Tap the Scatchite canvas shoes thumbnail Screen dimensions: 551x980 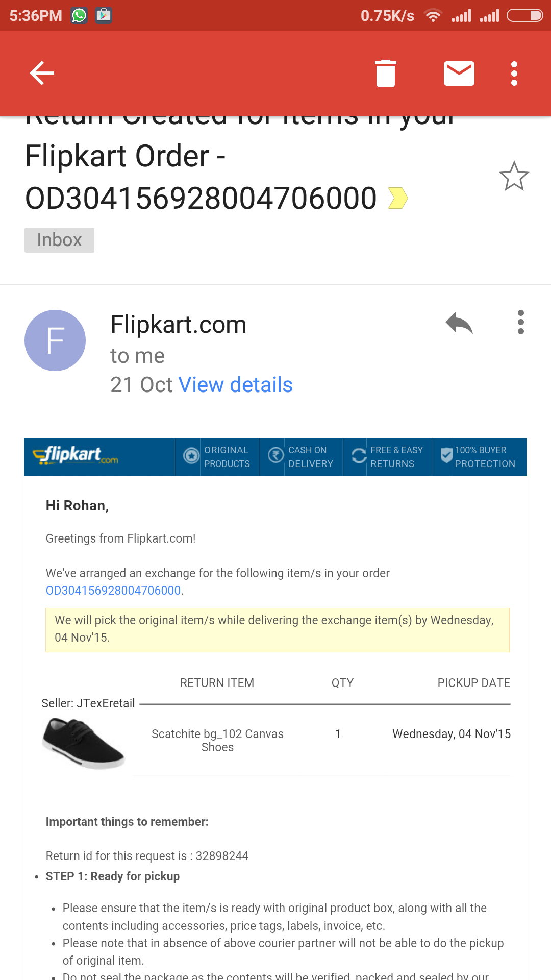[x=83, y=744]
